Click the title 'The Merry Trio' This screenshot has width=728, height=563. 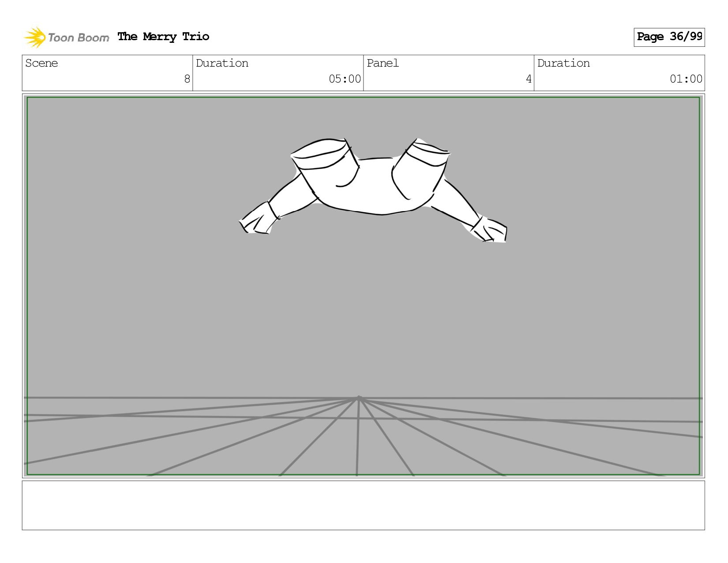click(x=163, y=37)
